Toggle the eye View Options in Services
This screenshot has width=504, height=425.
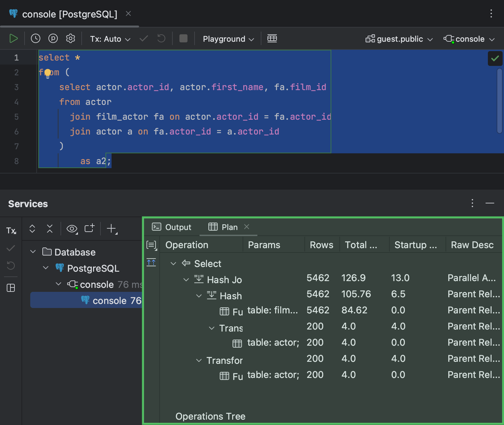tap(72, 229)
